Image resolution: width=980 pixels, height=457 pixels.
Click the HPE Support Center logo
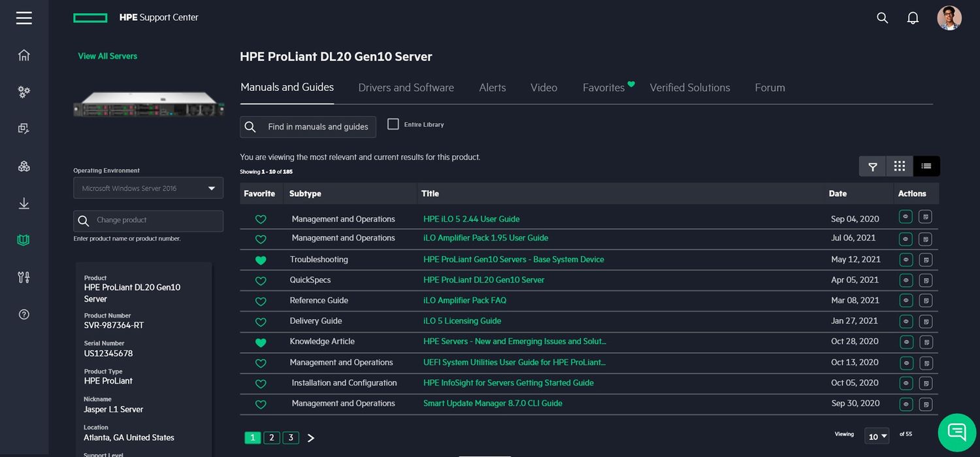[x=136, y=18]
